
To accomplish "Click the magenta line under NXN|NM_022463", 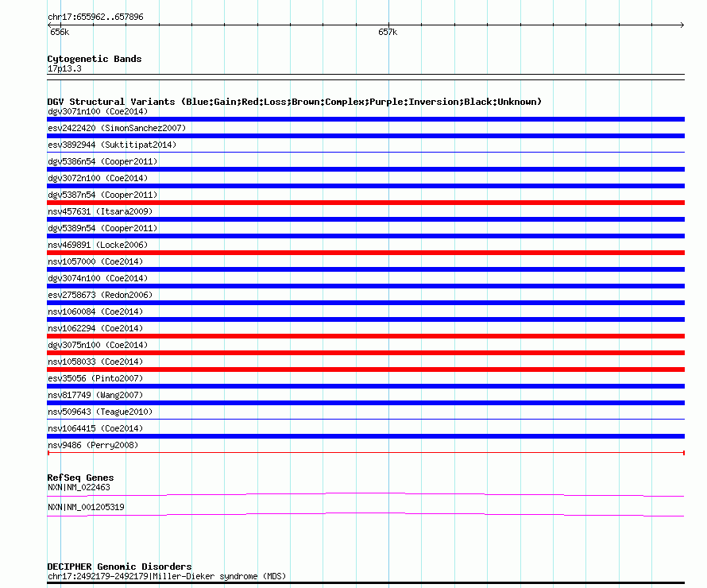I will [365, 495].
